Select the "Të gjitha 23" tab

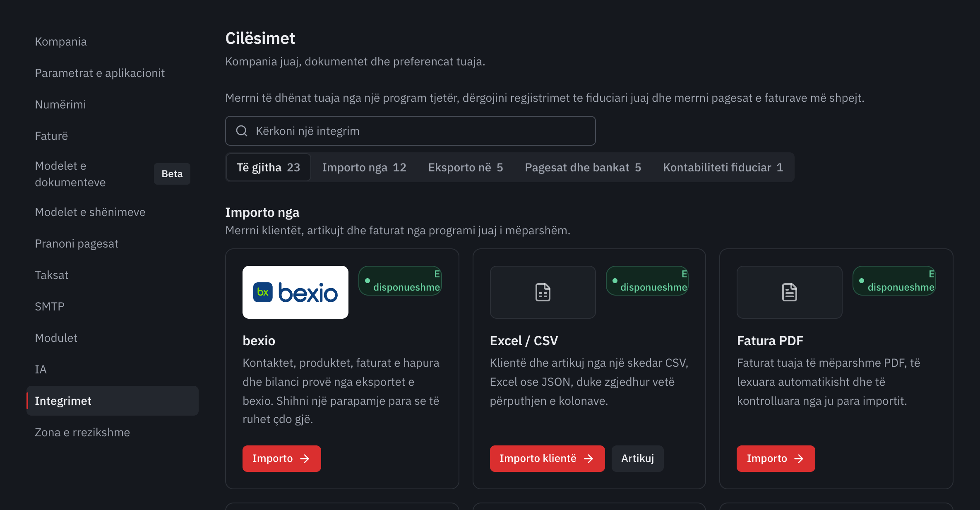(x=269, y=167)
